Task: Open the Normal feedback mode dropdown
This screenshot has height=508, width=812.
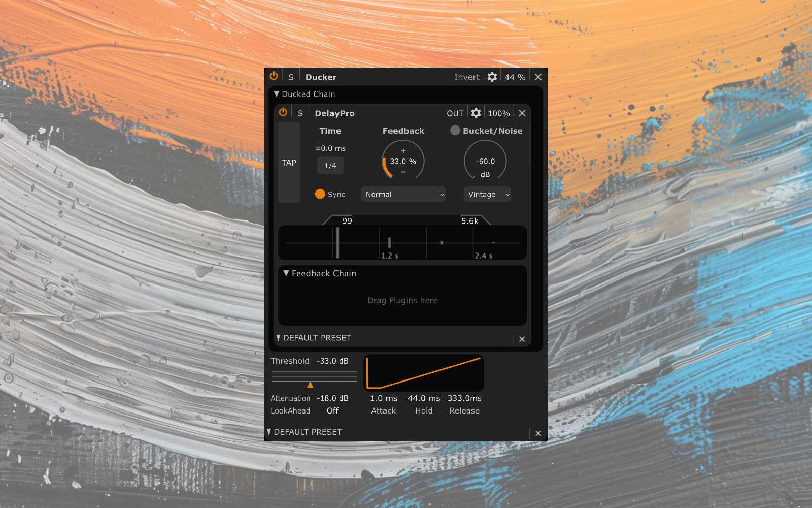Action: 403,194
